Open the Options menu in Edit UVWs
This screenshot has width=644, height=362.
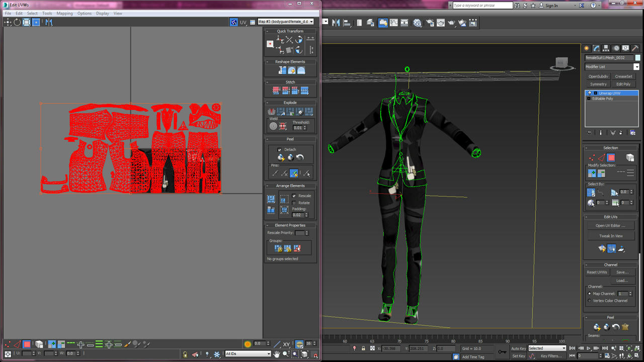pyautogui.click(x=85, y=14)
